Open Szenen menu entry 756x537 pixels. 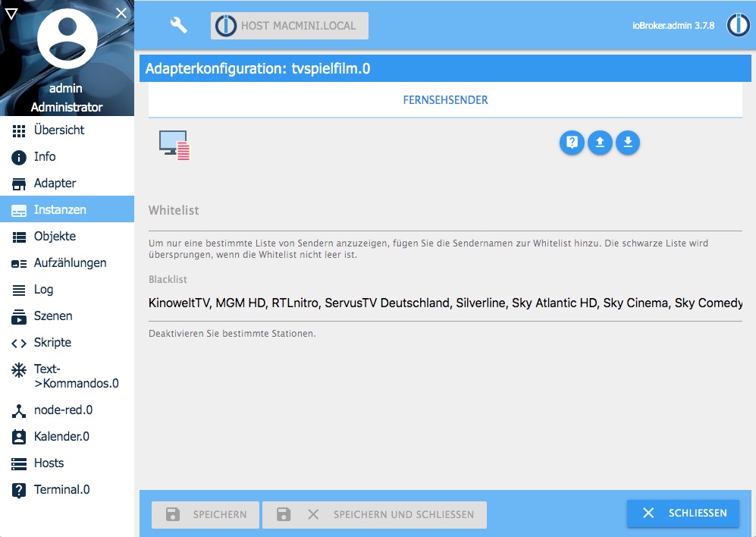pyautogui.click(x=67, y=316)
